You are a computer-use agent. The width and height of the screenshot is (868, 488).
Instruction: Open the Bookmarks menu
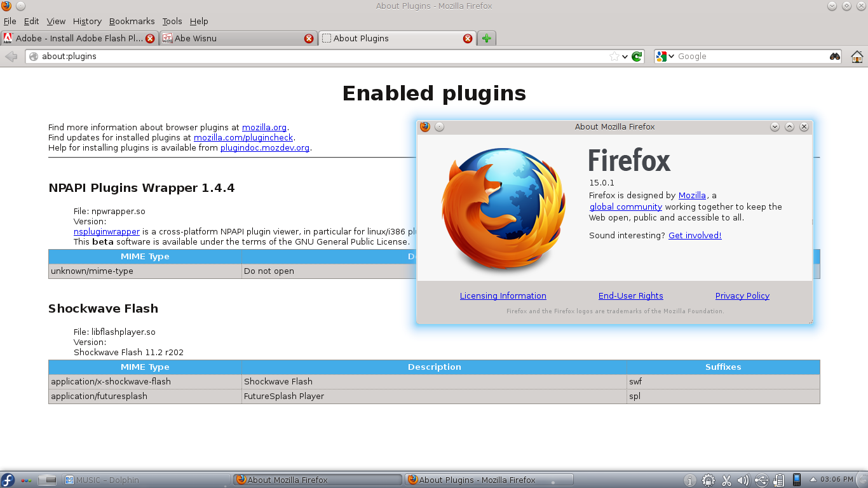point(132,21)
